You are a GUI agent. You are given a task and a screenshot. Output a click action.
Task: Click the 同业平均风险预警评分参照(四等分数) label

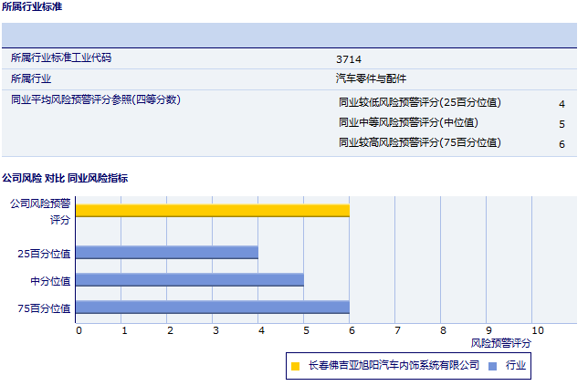[x=96, y=99]
